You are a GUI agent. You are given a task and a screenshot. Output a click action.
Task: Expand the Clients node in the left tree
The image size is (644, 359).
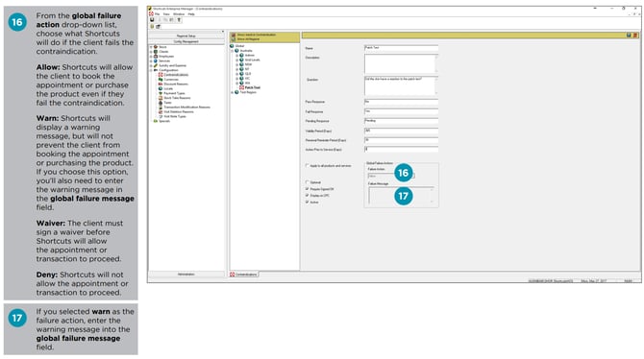pyautogui.click(x=151, y=52)
